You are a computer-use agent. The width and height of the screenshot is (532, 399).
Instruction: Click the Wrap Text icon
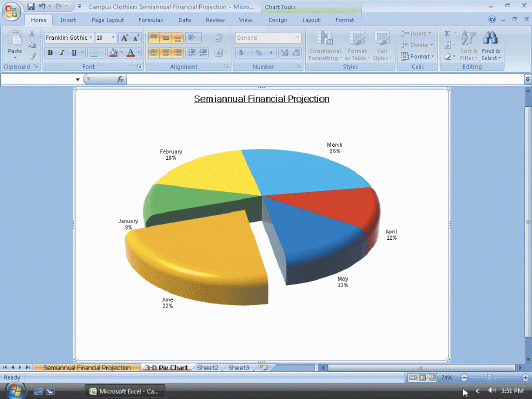point(219,38)
